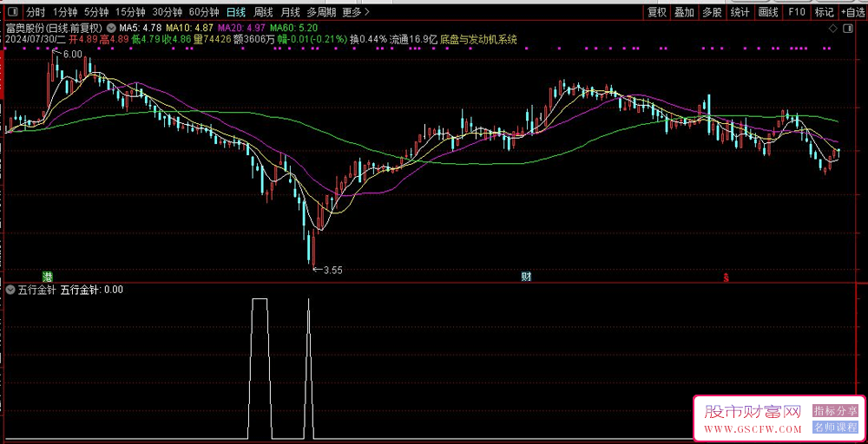Click the green 港 marker icon

click(48, 277)
